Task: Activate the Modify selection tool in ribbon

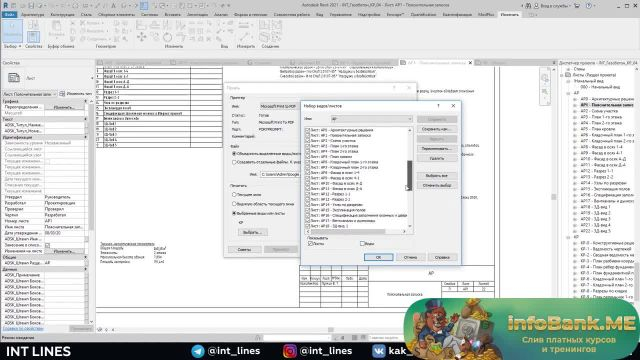Action: pos(12,31)
